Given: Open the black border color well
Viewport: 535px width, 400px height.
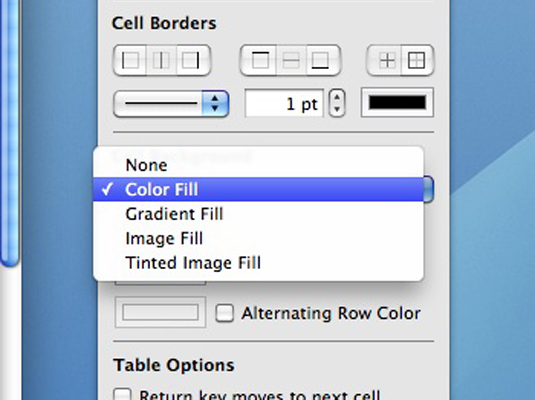Looking at the screenshot, I should (x=397, y=102).
